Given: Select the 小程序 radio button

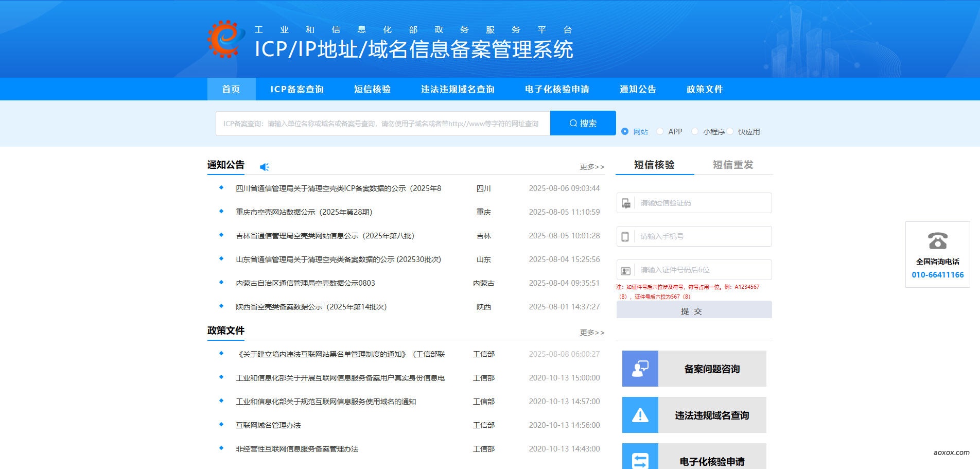Looking at the screenshot, I should (695, 131).
